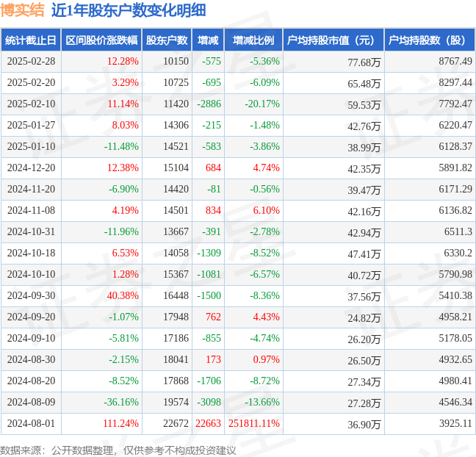Select the date cell 2024-10-18
The height and width of the screenshot is (457, 476).
pyautogui.click(x=32, y=253)
